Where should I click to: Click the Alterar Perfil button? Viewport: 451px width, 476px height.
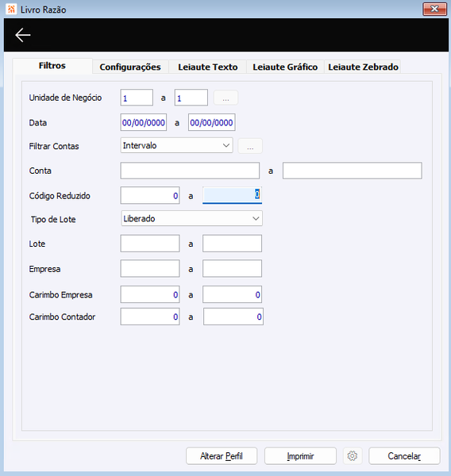pos(222,455)
